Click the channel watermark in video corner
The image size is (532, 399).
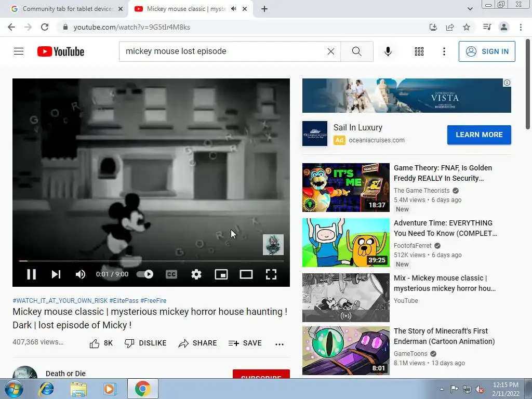[x=273, y=245]
